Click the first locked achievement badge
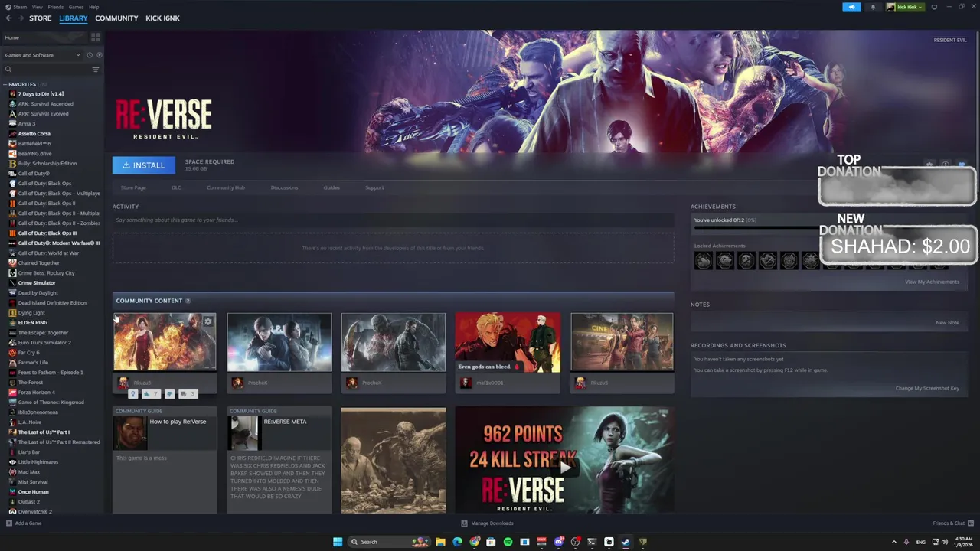The width and height of the screenshot is (980, 551). (x=703, y=261)
